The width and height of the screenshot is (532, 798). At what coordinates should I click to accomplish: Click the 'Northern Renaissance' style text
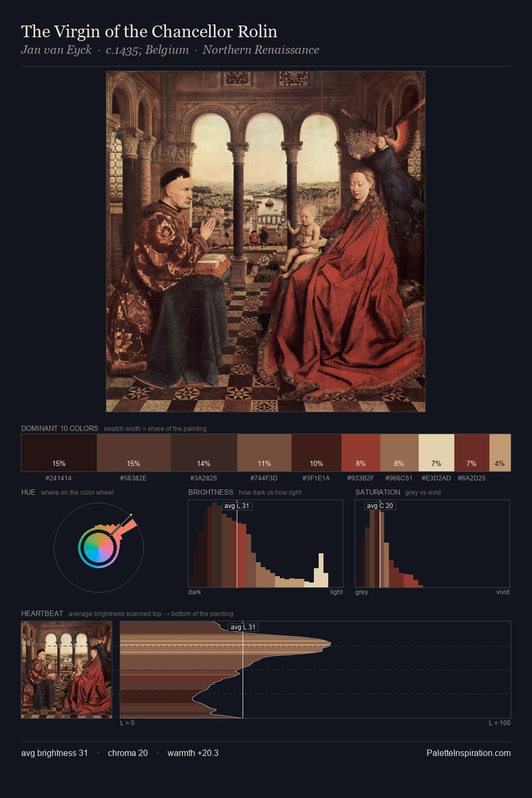point(261,50)
